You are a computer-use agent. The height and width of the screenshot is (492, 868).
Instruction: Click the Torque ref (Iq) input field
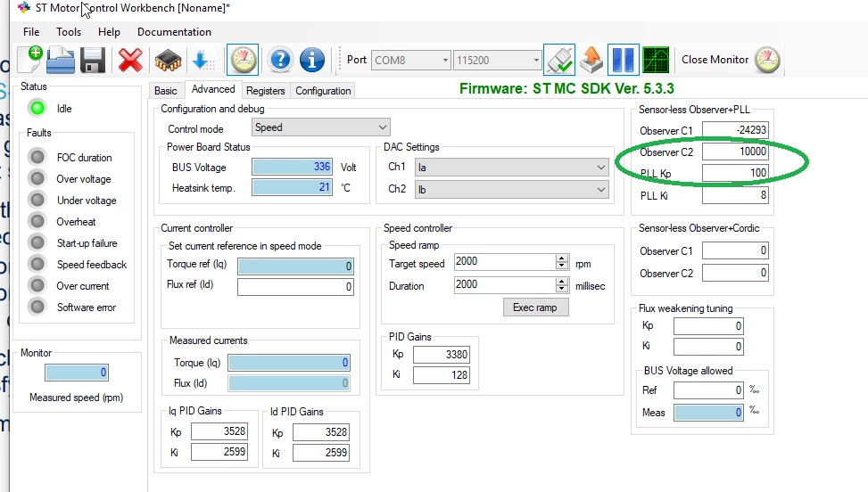(295, 266)
